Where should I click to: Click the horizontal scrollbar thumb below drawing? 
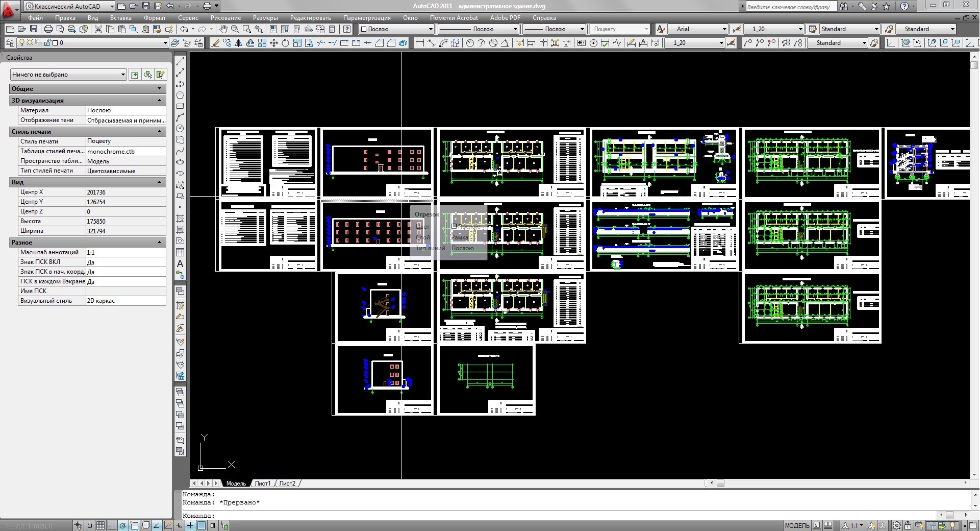coord(720,483)
